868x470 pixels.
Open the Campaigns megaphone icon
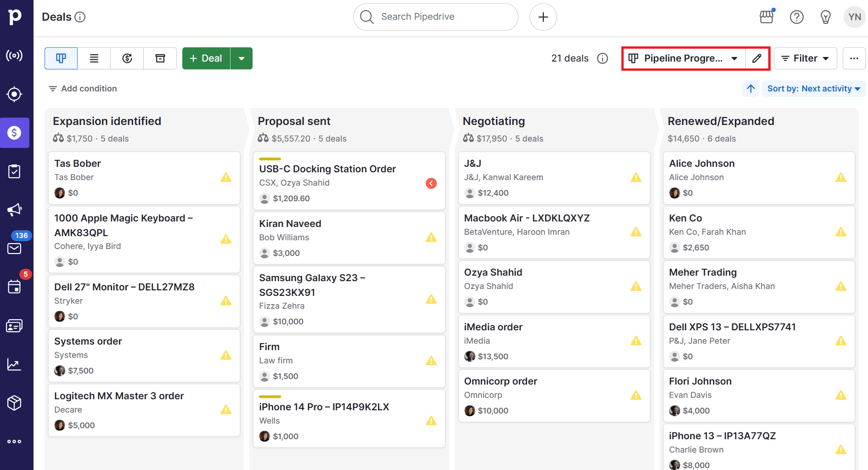(x=14, y=210)
